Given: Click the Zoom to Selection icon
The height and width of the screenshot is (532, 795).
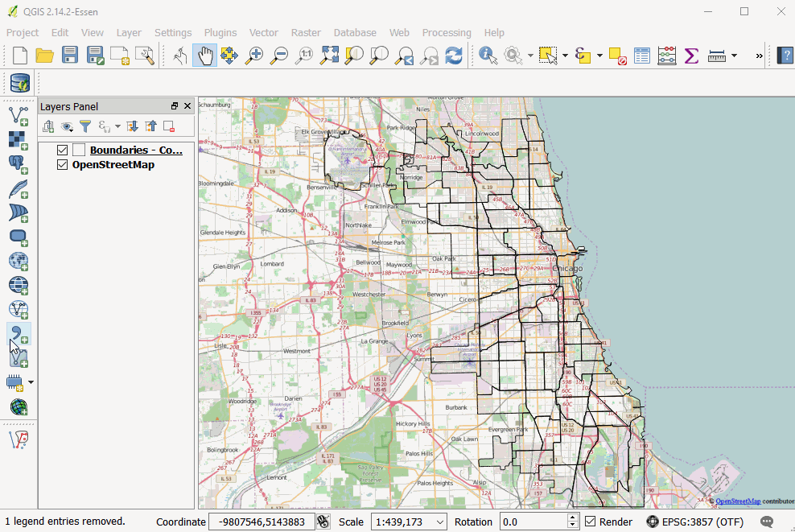Looking at the screenshot, I should [x=354, y=56].
